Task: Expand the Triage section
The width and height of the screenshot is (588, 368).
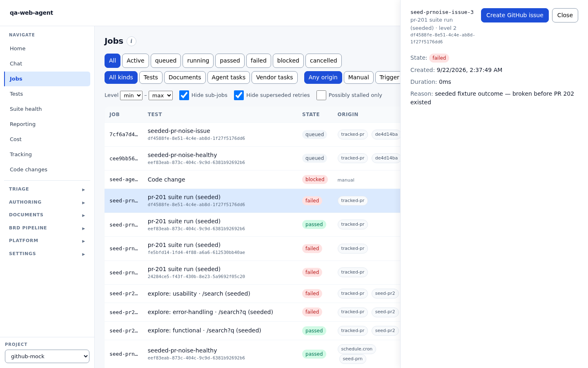Action: [47, 189]
